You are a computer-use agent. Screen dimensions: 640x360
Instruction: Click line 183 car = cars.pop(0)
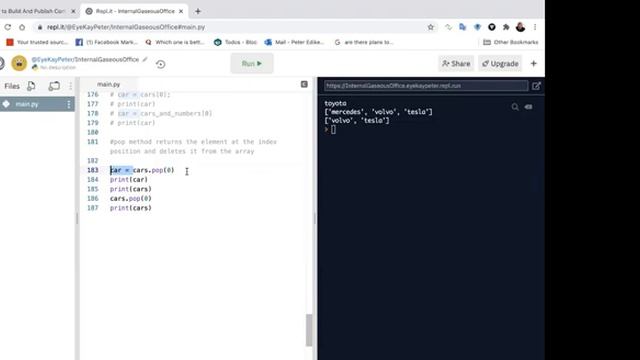142,170
